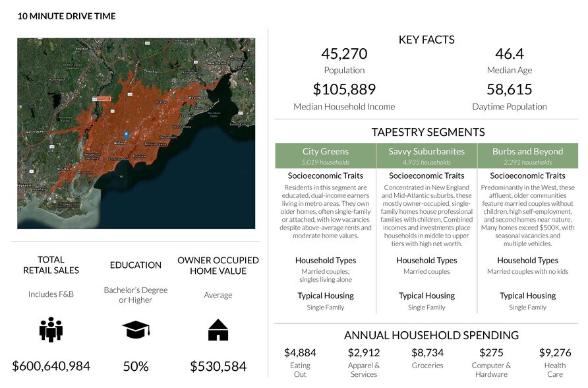Click the small red label on the map
The height and width of the screenshot is (388, 588).
point(105,98)
